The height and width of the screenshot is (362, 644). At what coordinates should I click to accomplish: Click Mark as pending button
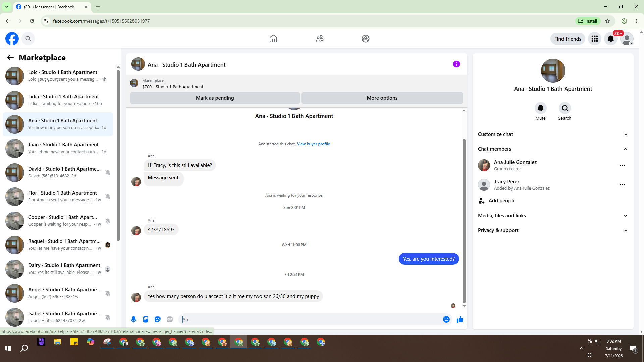pyautogui.click(x=215, y=98)
